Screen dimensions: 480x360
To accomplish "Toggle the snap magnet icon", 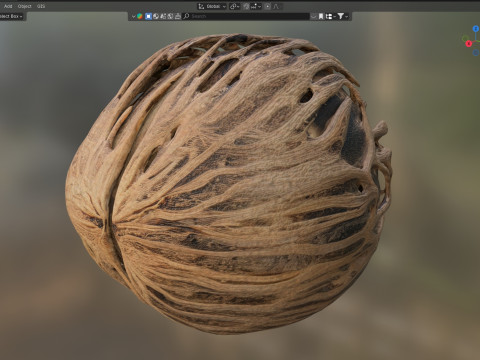I will pos(246,6).
